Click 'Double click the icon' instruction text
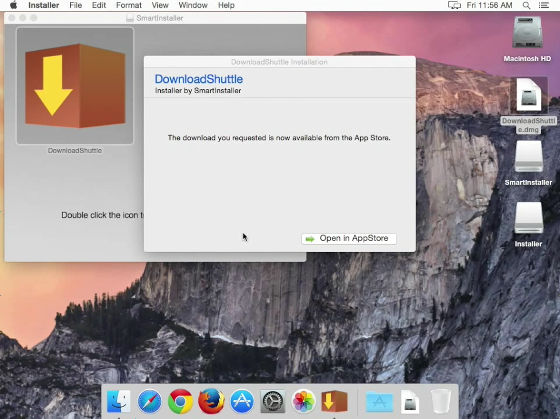 tap(102, 215)
